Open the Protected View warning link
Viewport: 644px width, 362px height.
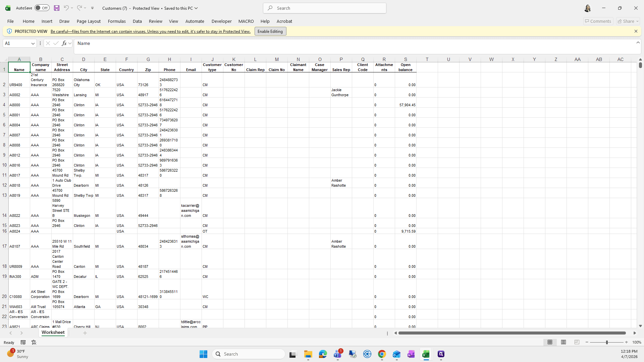point(151,32)
